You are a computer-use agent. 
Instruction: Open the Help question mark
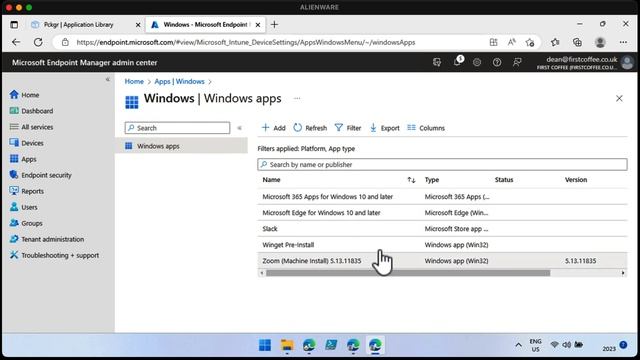point(497,62)
